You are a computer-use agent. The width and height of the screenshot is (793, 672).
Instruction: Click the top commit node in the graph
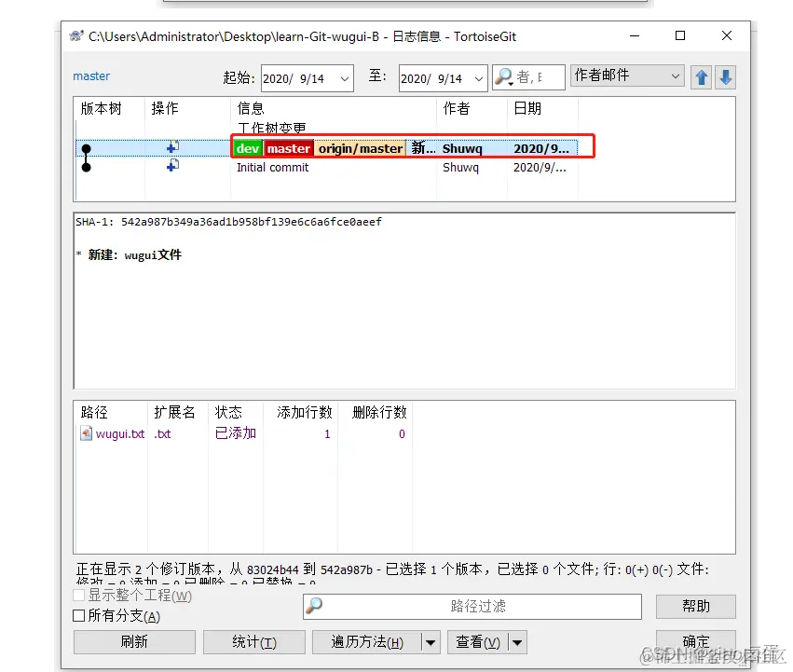tap(87, 149)
